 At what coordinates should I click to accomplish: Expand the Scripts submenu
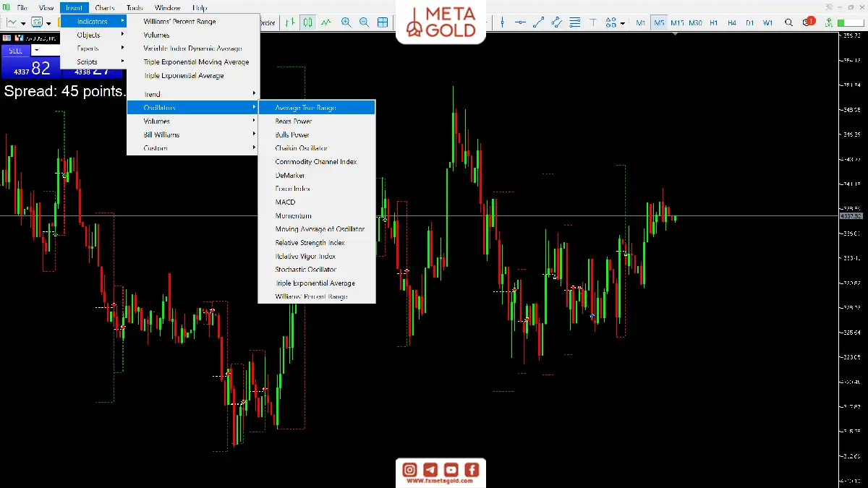pyautogui.click(x=93, y=62)
